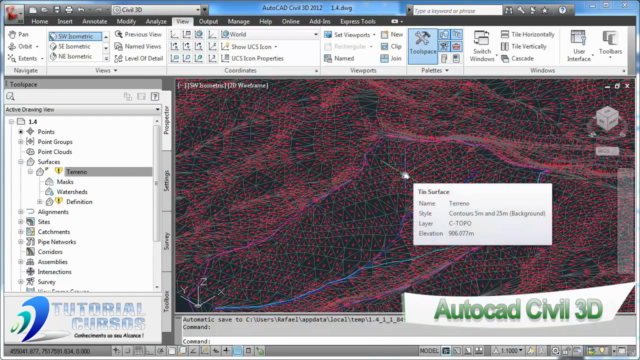Toggle MODEL space button

[x=429, y=351]
